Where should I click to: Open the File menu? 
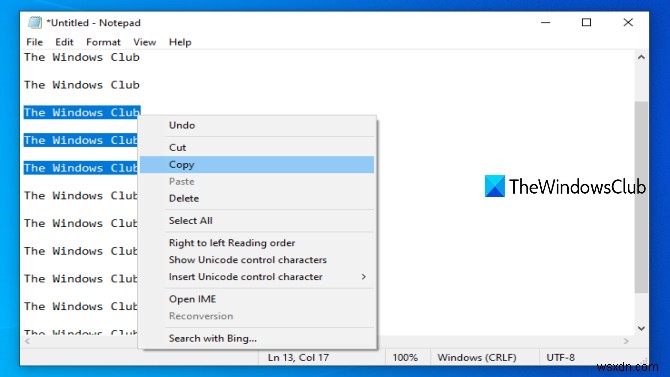coord(35,42)
